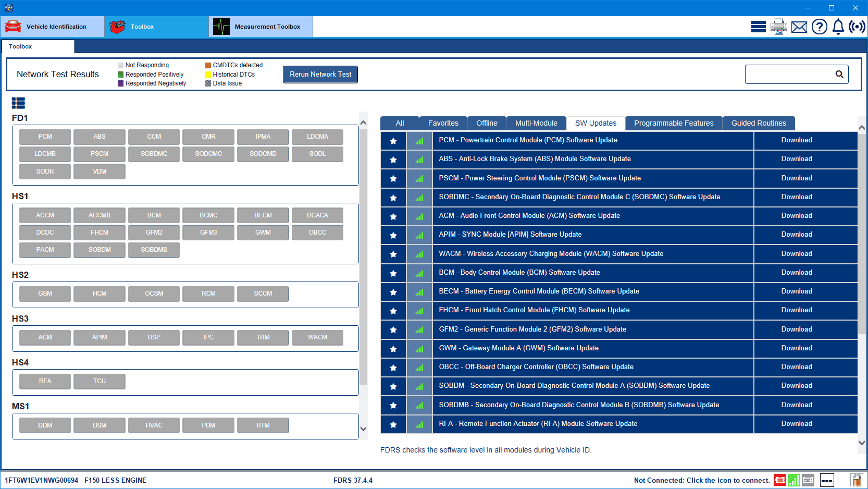Open help question mark icon

[819, 27]
